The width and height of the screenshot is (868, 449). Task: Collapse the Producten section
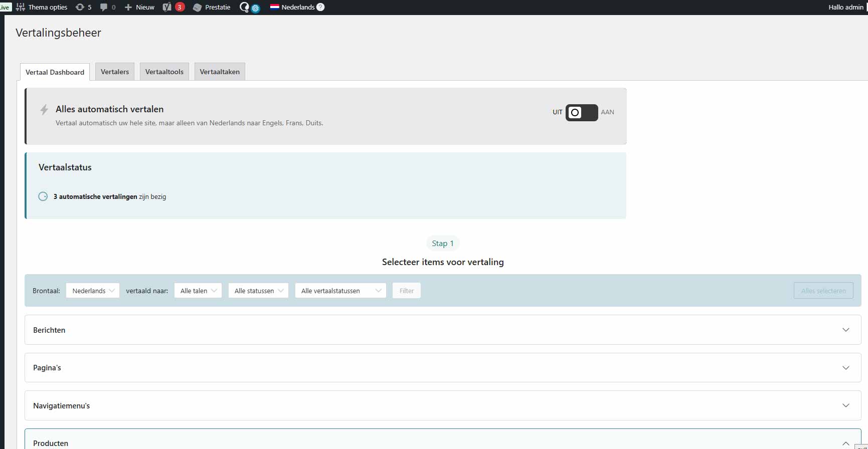coord(443,439)
